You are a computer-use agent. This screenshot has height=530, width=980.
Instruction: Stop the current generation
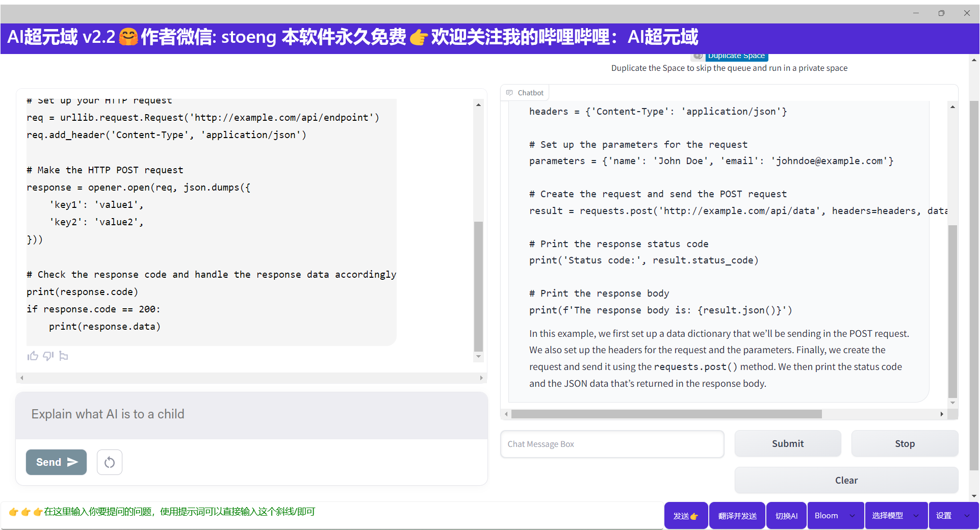904,443
